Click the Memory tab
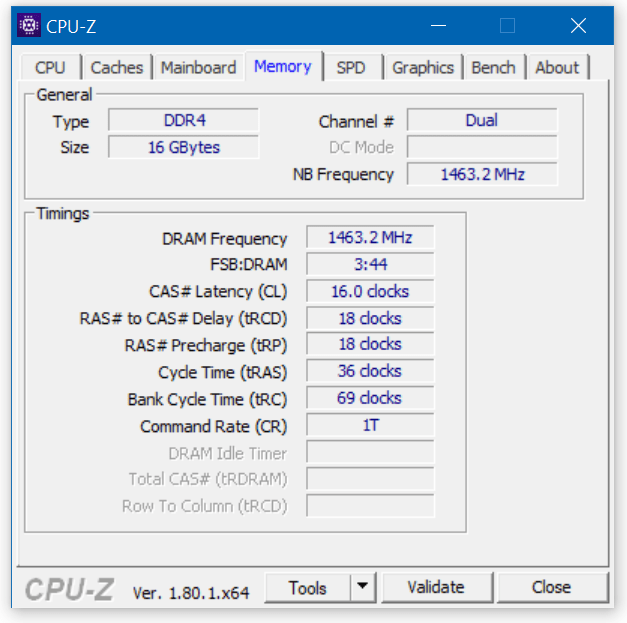 (283, 66)
